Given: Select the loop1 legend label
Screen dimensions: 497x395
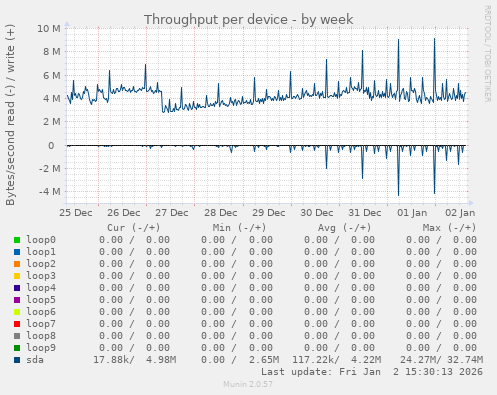Looking at the screenshot, I should [x=41, y=252].
